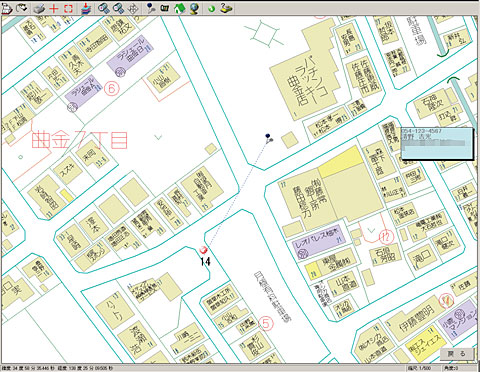This screenshot has width=480, height=372.
Task: Click the open-folder hand toolbar icon
Action: tap(22, 8)
